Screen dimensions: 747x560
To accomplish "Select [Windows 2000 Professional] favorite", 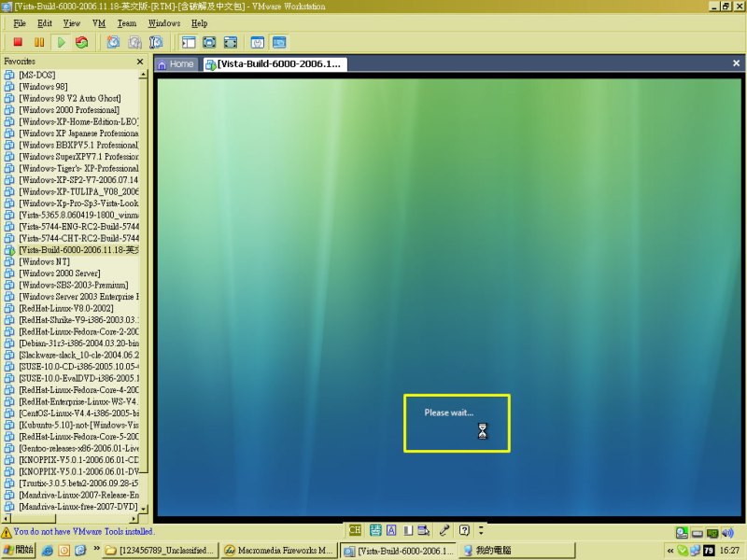I will click(69, 109).
